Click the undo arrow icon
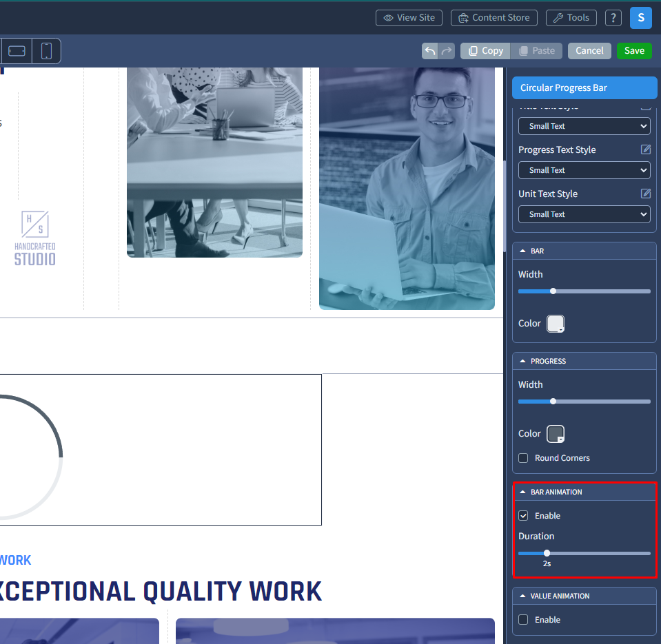 429,51
